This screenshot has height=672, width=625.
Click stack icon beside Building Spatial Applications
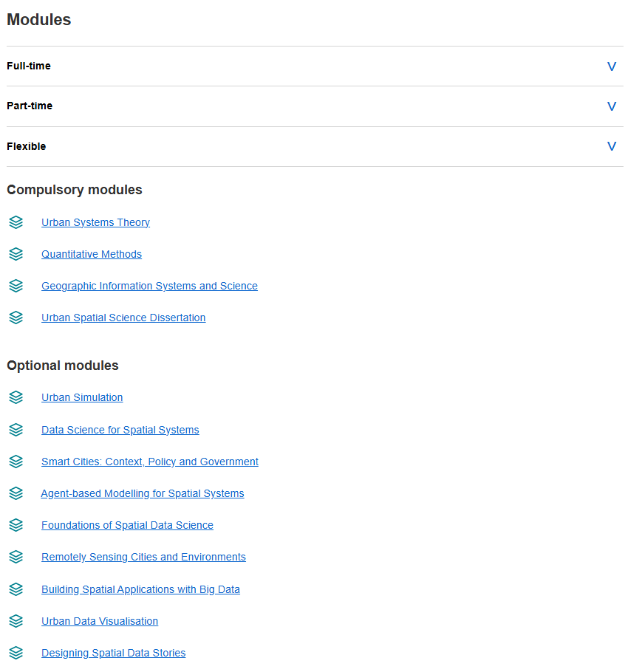click(x=16, y=589)
